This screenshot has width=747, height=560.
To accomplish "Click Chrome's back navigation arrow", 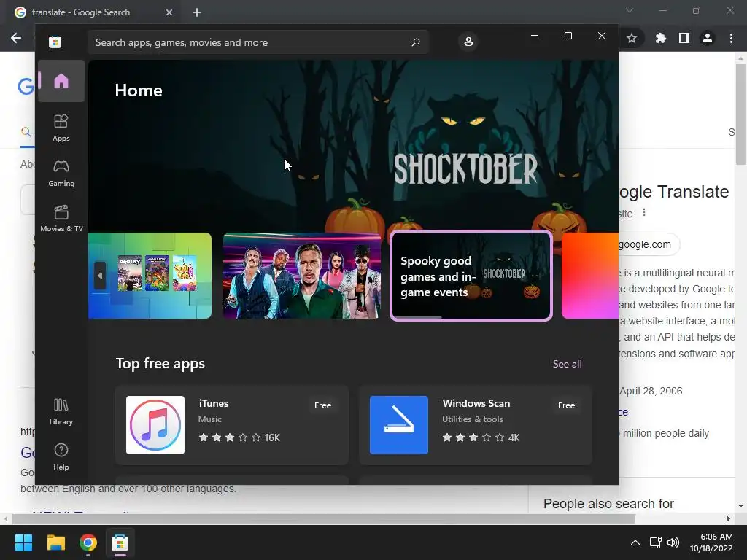I will tap(16, 38).
